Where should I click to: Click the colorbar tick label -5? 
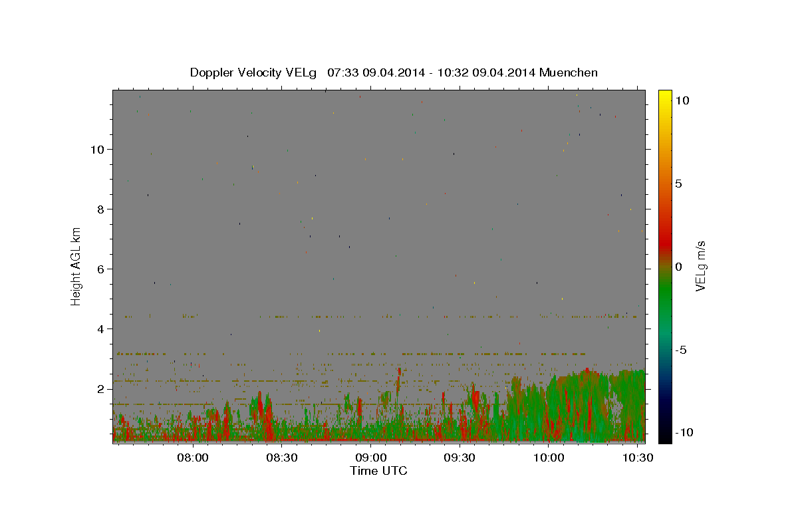(680, 350)
